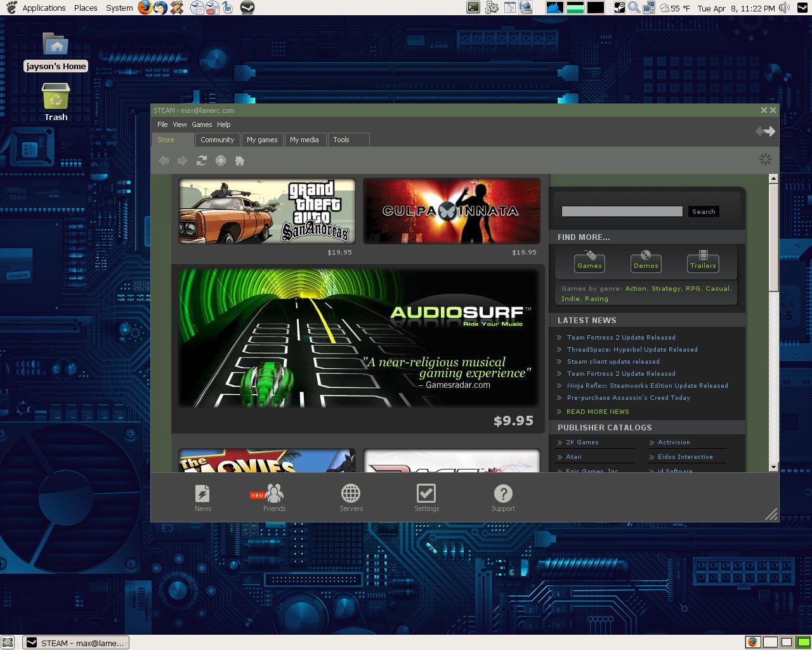812x650 pixels.
Task: Switch Steam to mini mode arrows icon
Action: pos(765,131)
